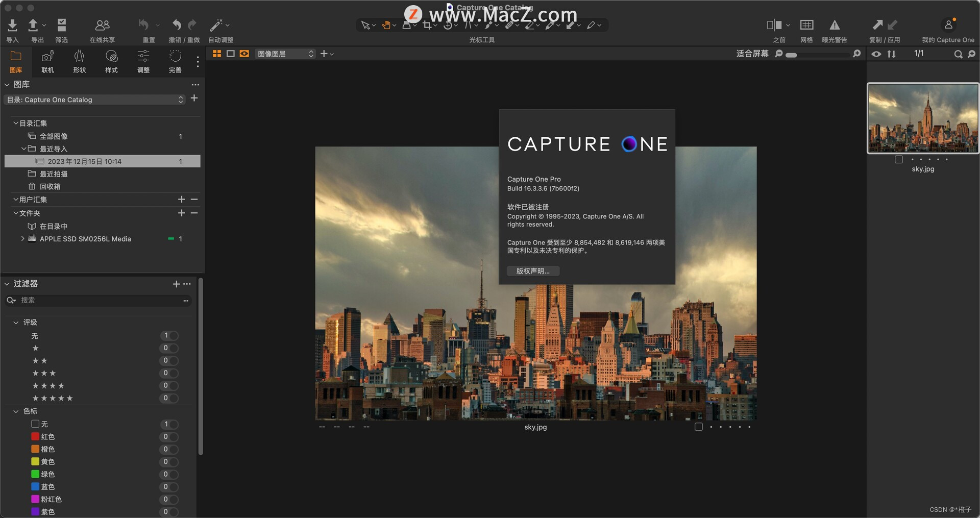This screenshot has height=518, width=980.
Task: Expand the APPLE SSD SM0256L Media folder
Action: 22,238
